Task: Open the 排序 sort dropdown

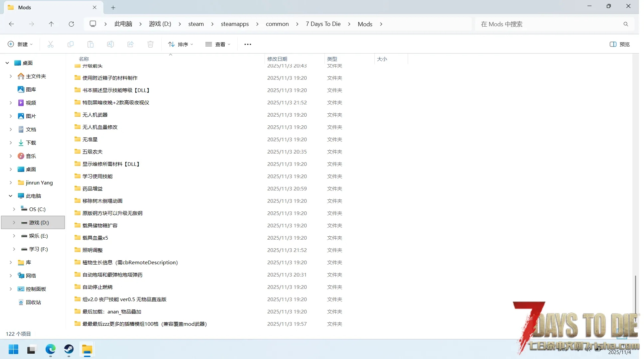Action: 181,44
